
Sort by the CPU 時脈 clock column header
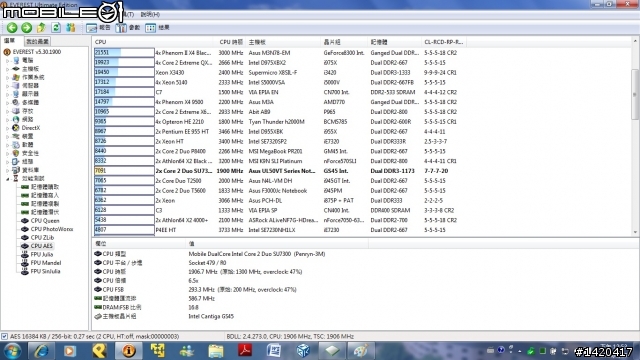click(231, 42)
